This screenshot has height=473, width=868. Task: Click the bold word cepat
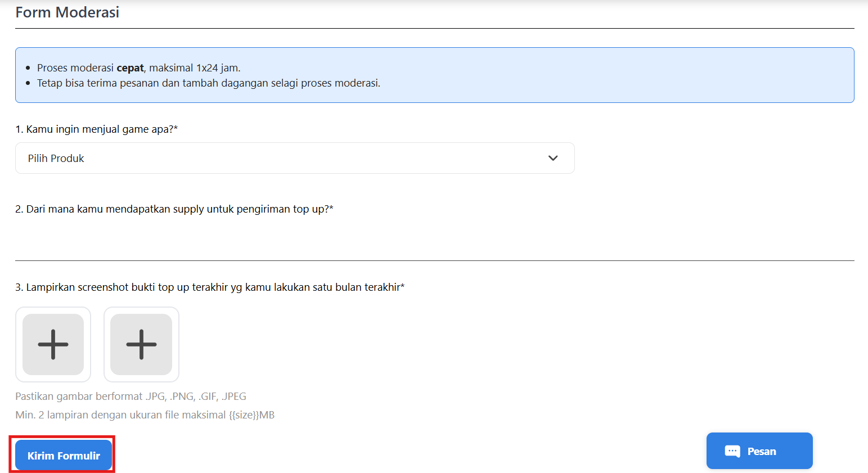[x=131, y=68]
